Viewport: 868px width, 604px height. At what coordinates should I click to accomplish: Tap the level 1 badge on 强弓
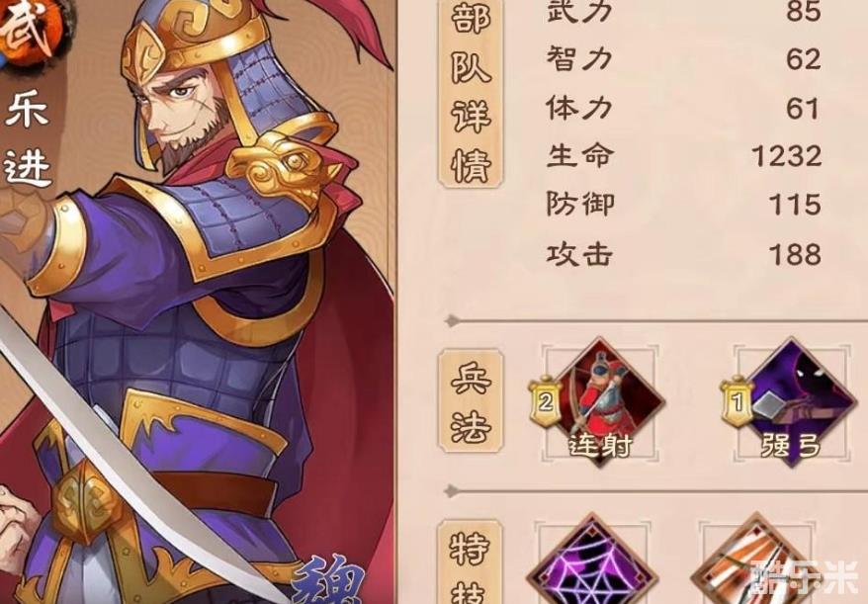pos(737,401)
